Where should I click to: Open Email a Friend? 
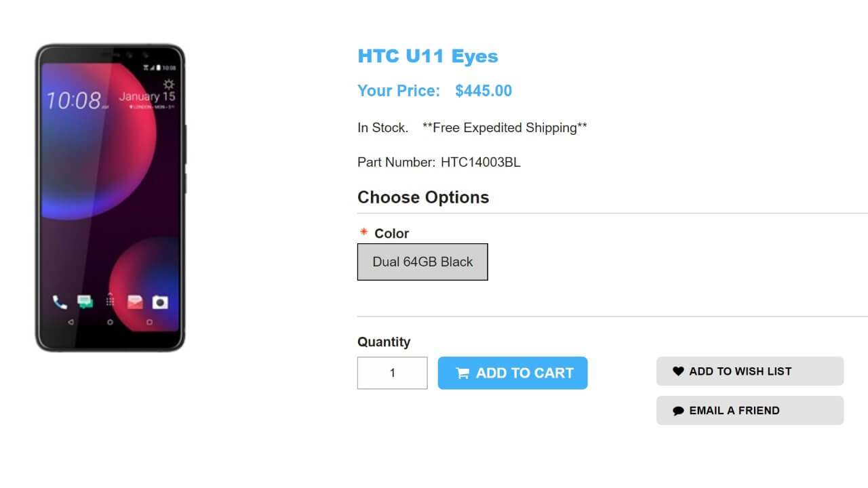tap(749, 411)
